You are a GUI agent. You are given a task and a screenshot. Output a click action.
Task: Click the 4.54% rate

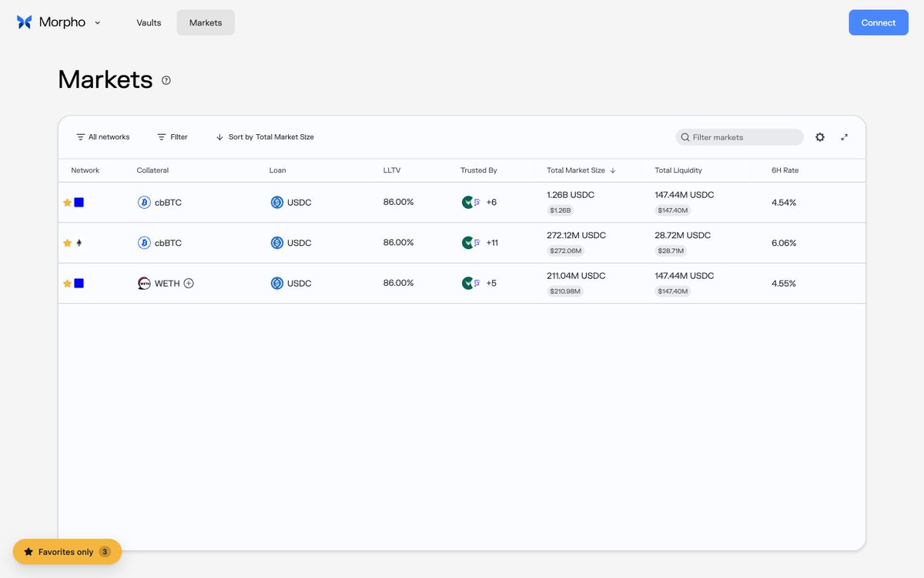pos(784,203)
